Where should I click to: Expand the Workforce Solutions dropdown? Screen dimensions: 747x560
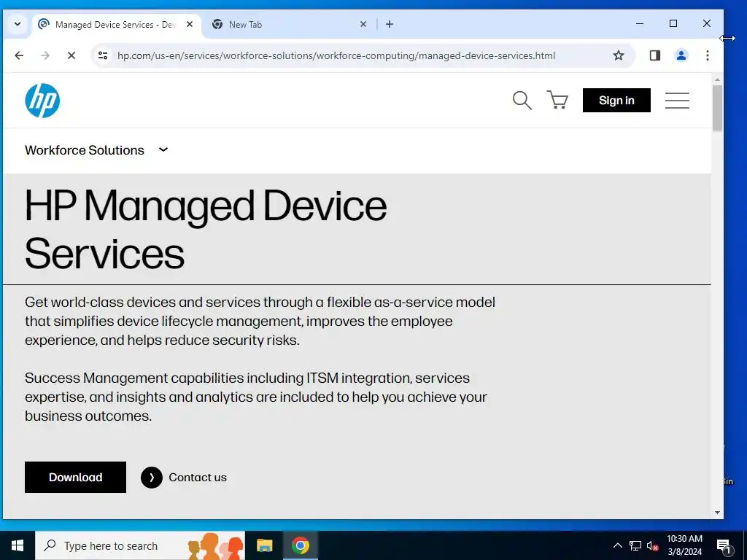coord(163,149)
